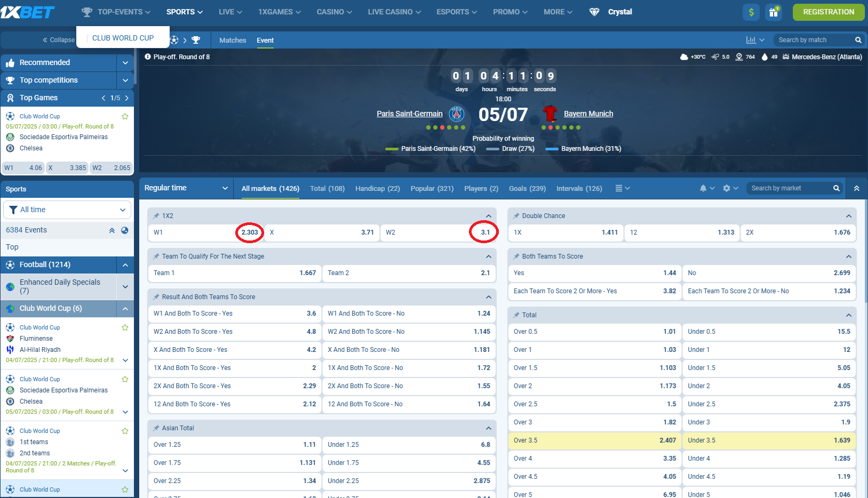
Task: Select Both Teams To Score Yes 1.44
Action: 594,273
